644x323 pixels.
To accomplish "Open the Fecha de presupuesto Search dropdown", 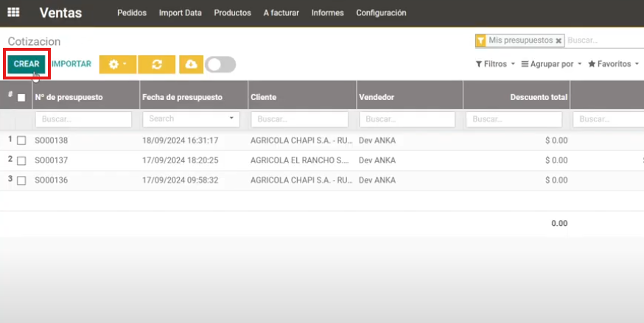I will coord(191,119).
